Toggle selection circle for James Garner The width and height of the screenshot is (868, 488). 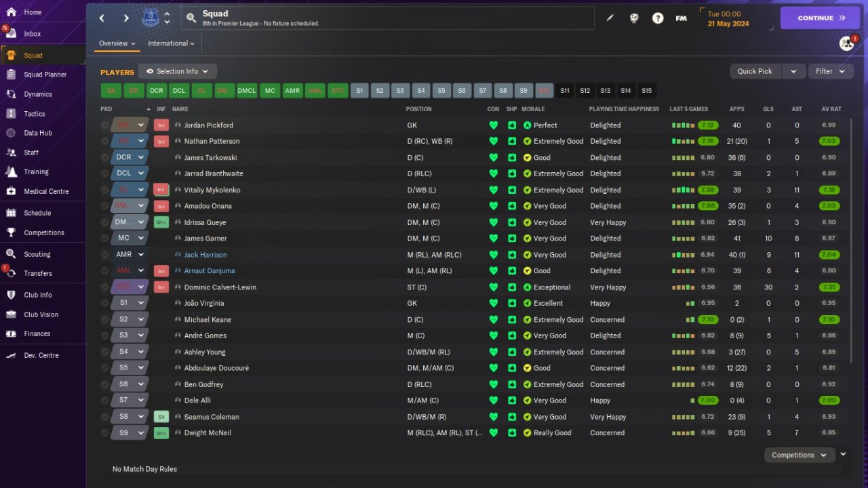tap(104, 239)
